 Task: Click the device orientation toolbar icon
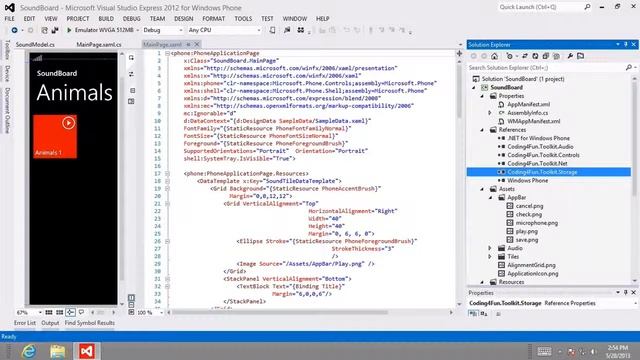tap(272, 30)
